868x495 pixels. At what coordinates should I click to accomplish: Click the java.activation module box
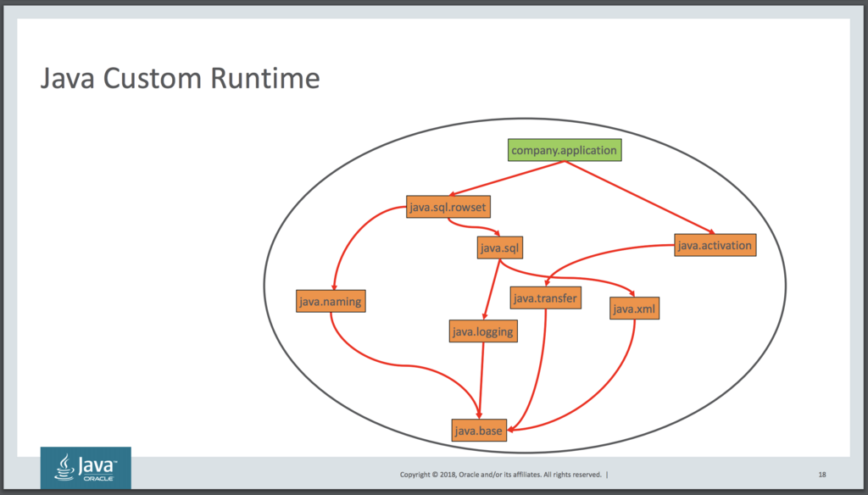715,245
